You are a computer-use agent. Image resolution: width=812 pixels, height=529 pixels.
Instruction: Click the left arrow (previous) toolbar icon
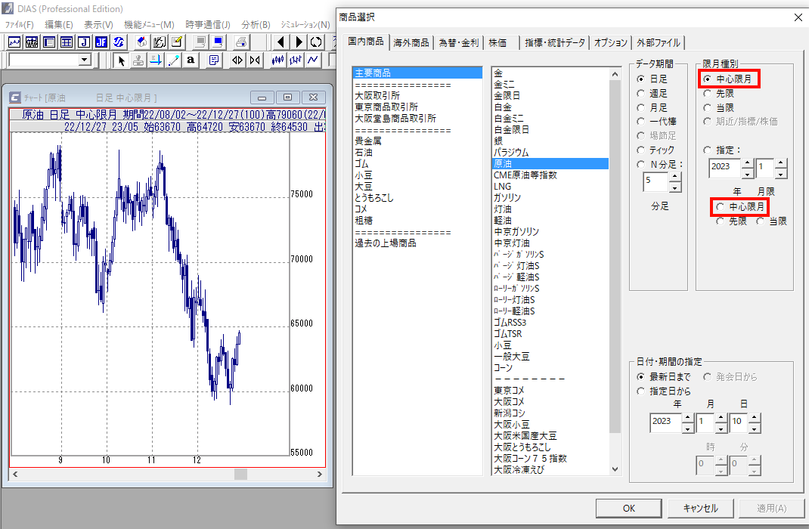(281, 42)
